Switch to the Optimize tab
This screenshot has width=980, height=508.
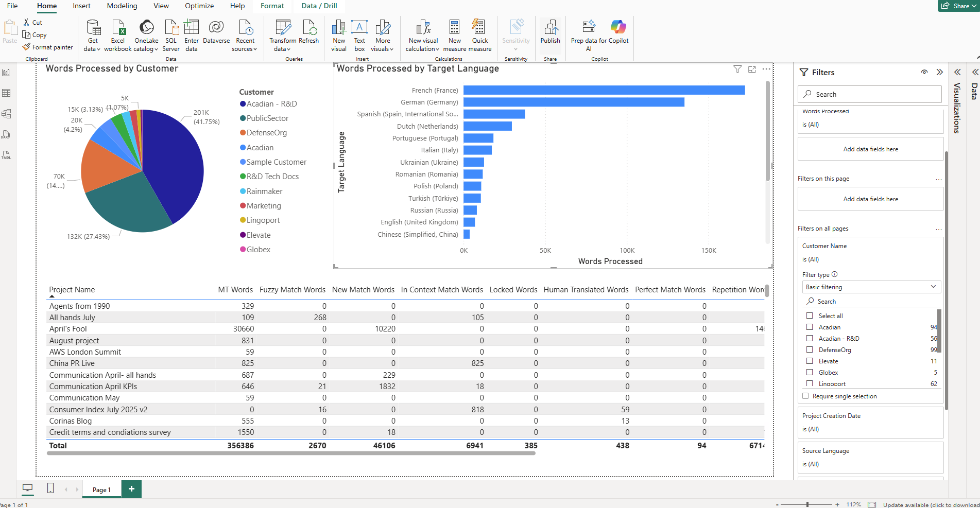[199, 6]
